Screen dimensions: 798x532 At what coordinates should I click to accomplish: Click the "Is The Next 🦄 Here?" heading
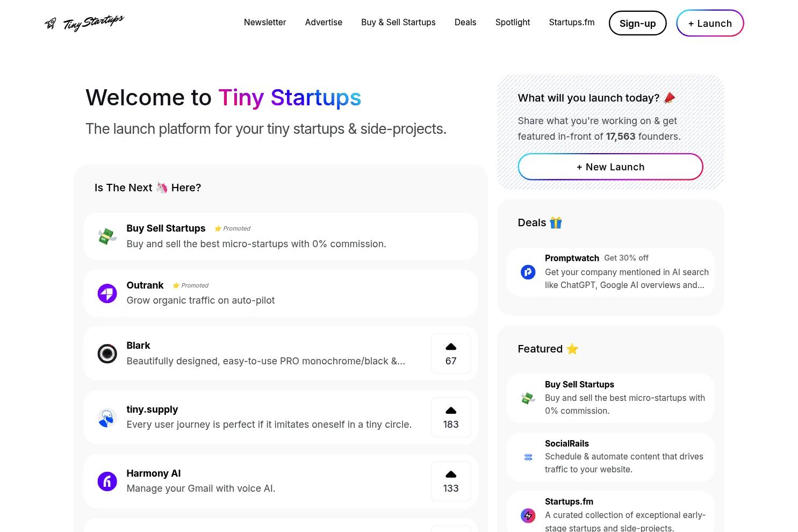click(x=148, y=188)
